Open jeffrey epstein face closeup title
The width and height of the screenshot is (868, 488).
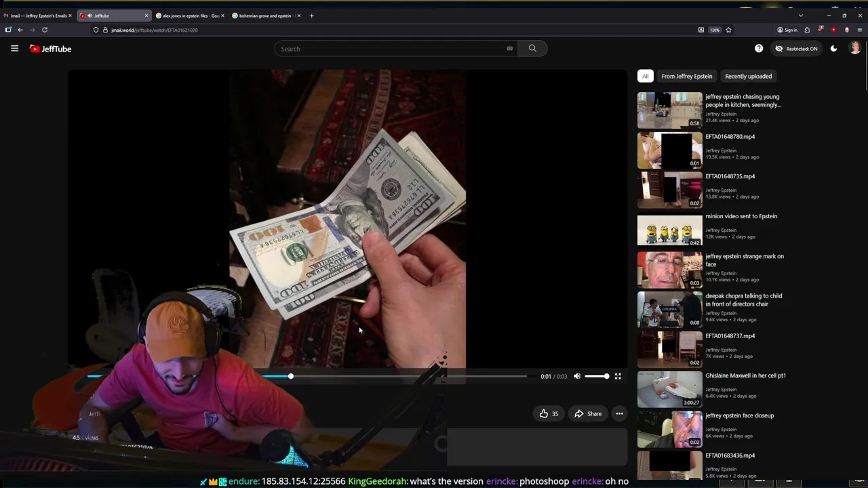click(739, 415)
